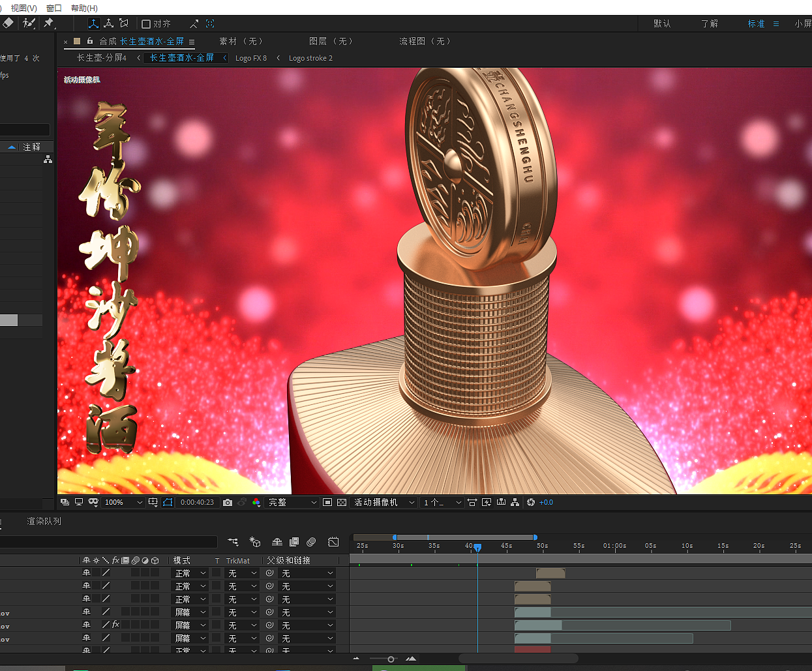Open Composition Mini-Flowchart in timeline
Image resolution: width=812 pixels, height=671 pixels.
(x=233, y=542)
